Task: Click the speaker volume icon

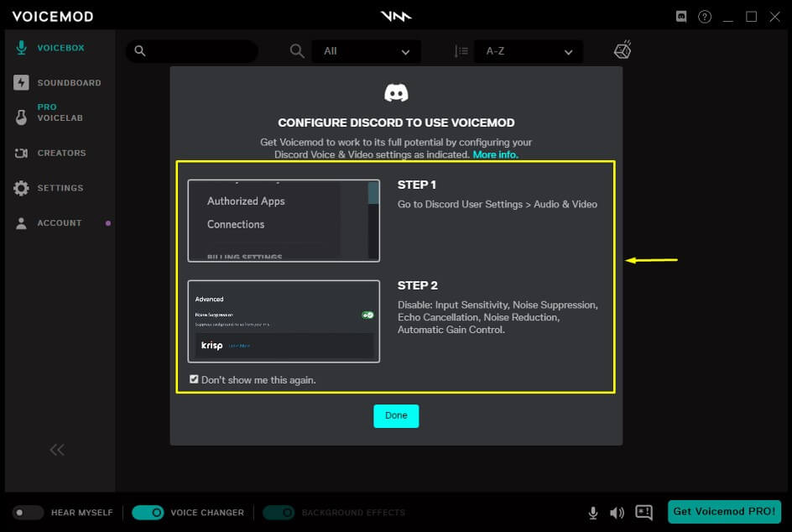Action: [617, 513]
